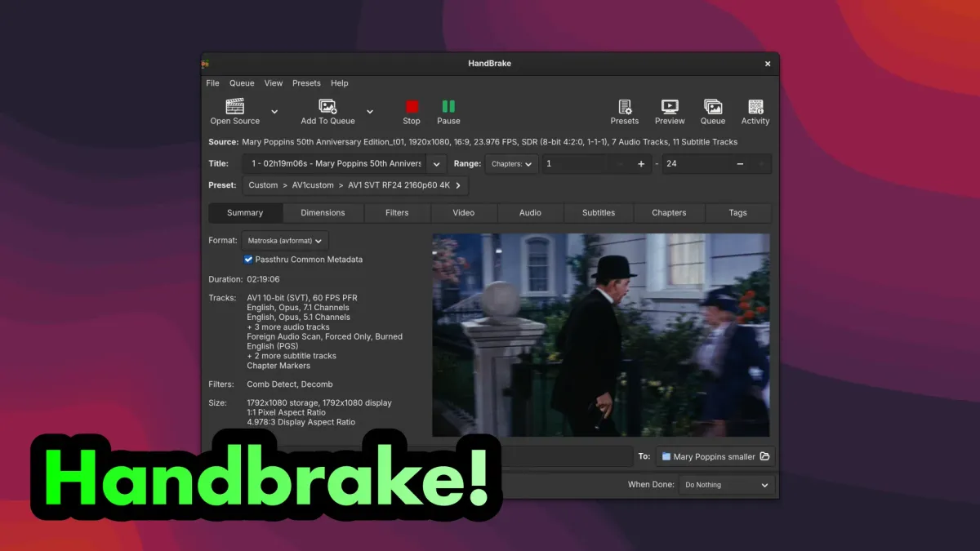This screenshot has height=551, width=980.
Task: Uncheck Passthru Common Metadata
Action: pos(247,259)
